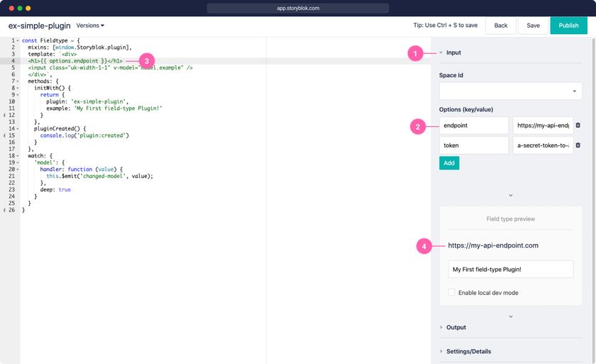Add a new option key/value
Image resolution: width=596 pixels, height=364 pixels.
[x=449, y=163]
